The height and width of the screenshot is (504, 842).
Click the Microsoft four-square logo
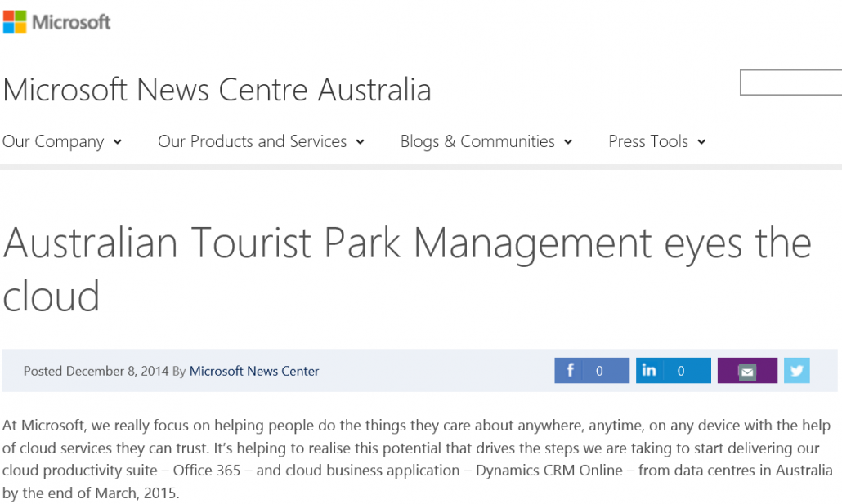[15, 22]
